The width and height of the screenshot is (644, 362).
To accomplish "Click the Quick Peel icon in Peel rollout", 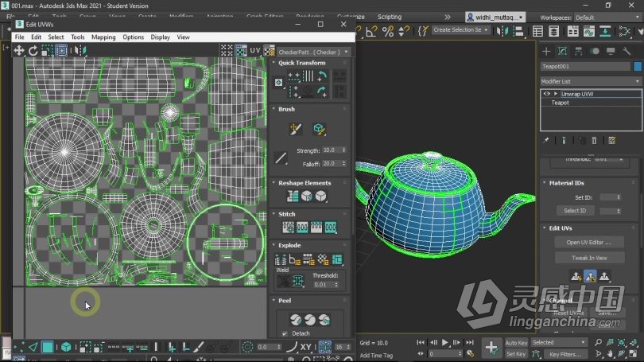I will point(296,319).
